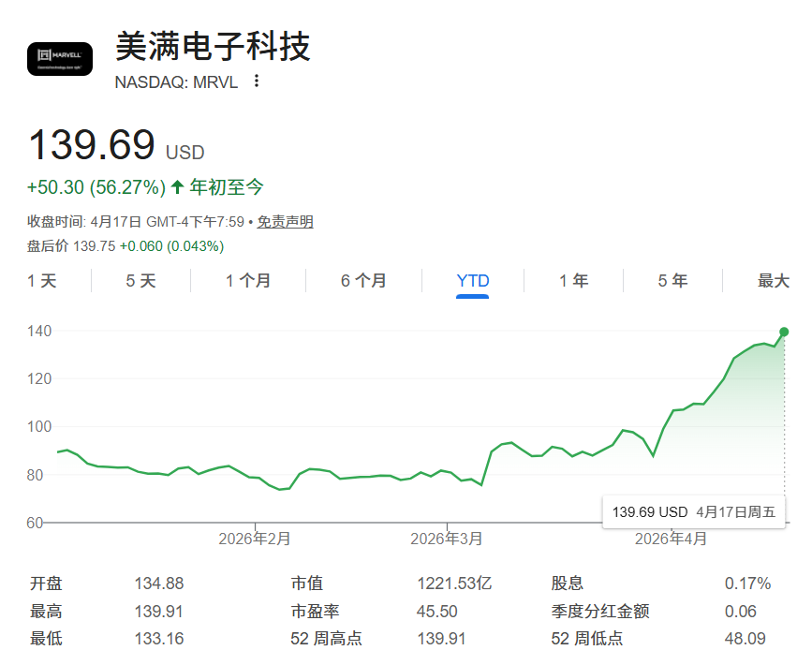Show the 最大 full price history
812x665 pixels.
coord(775,280)
